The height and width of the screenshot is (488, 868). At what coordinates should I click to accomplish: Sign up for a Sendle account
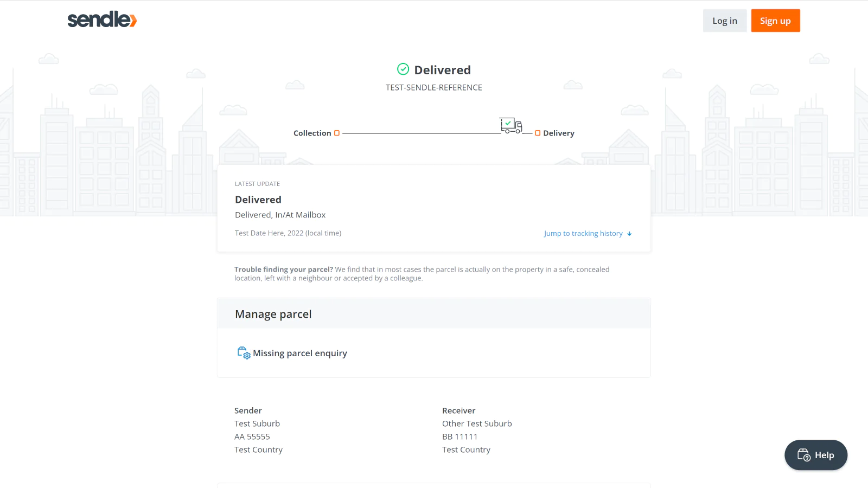pyautogui.click(x=775, y=21)
